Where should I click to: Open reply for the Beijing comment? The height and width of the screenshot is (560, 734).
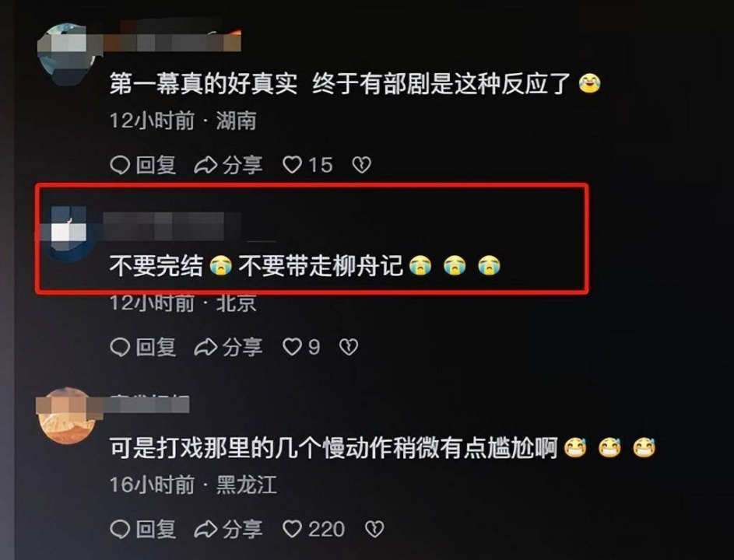point(142,347)
